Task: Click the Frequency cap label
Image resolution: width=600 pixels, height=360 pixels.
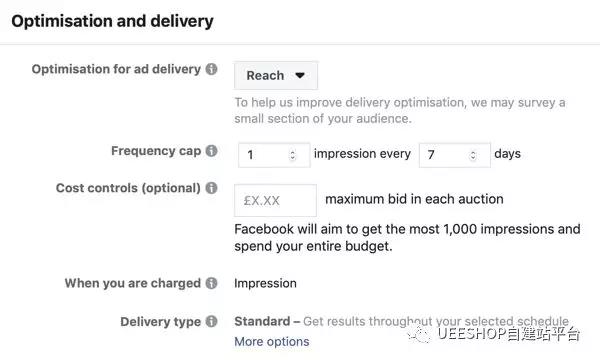Action: point(156,151)
